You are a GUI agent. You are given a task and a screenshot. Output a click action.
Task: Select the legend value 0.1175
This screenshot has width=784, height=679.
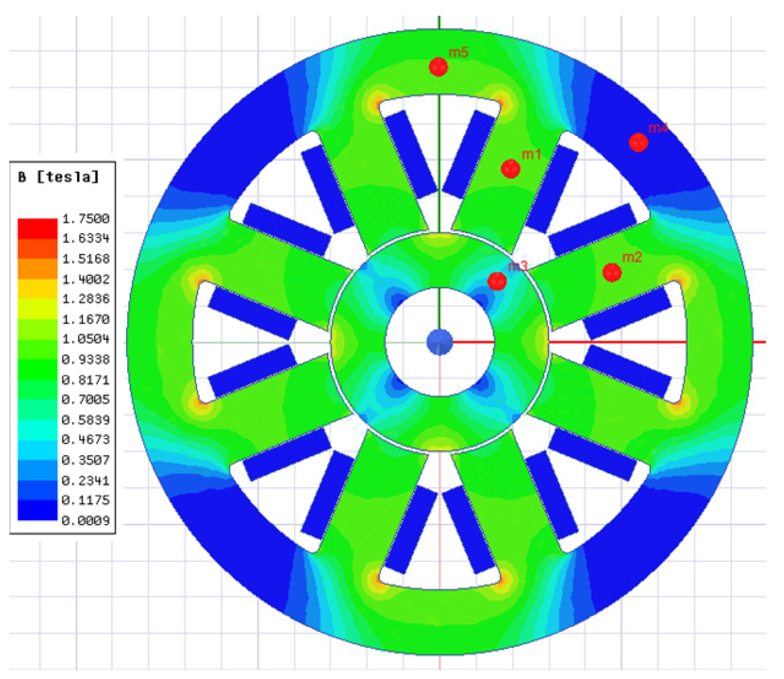coord(86,500)
